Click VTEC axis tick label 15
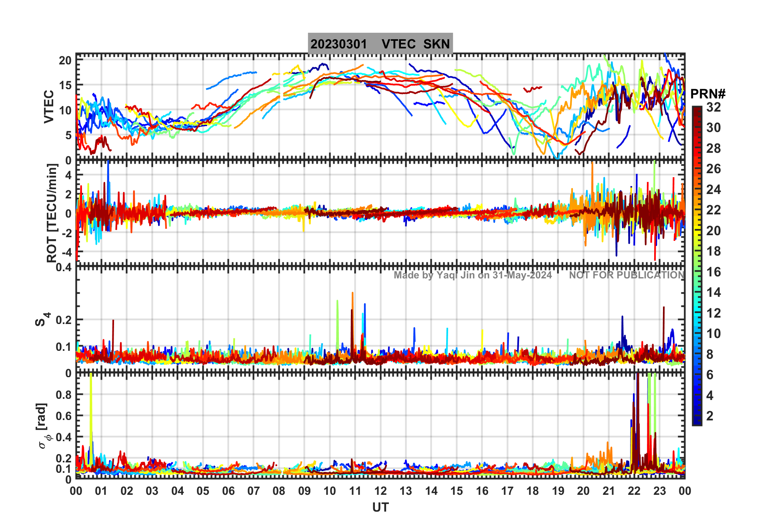 click(65, 85)
